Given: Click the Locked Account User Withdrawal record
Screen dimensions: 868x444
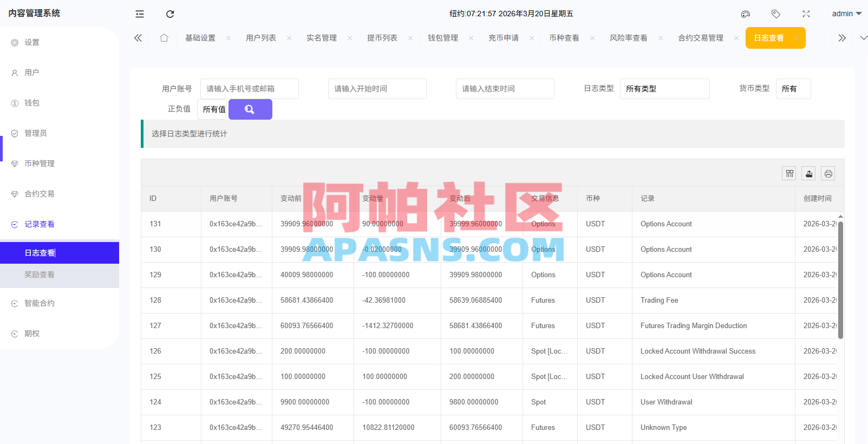Looking at the screenshot, I should [714, 377].
